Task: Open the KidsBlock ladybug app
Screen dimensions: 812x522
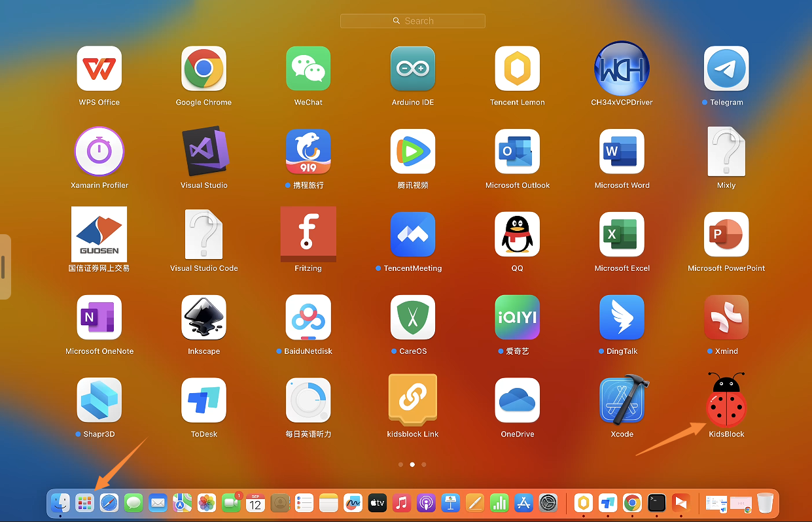Action: pyautogui.click(x=726, y=400)
